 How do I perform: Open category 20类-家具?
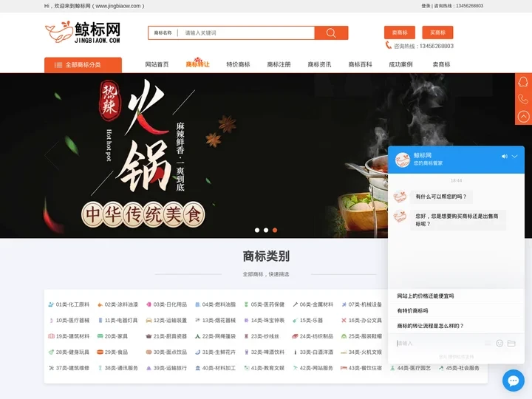112,336
